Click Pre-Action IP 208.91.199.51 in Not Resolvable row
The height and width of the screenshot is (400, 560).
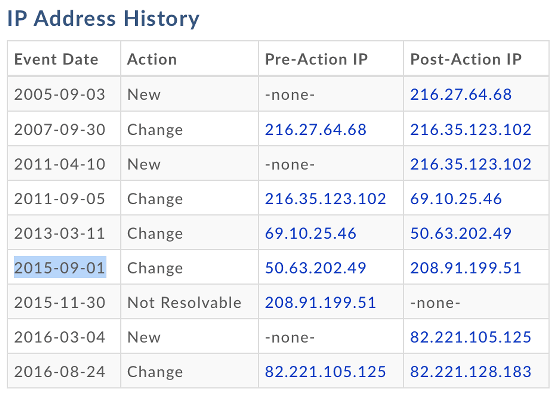click(x=320, y=302)
